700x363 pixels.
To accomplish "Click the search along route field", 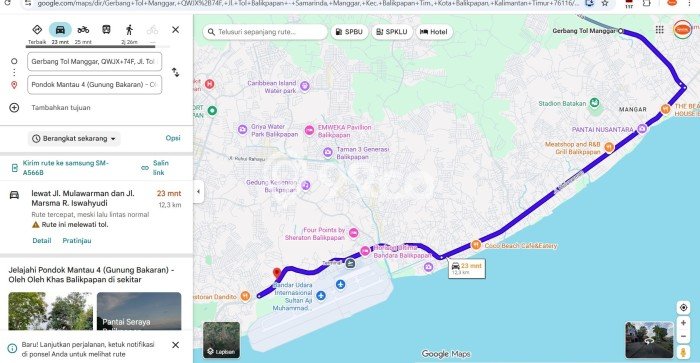I will point(265,32).
